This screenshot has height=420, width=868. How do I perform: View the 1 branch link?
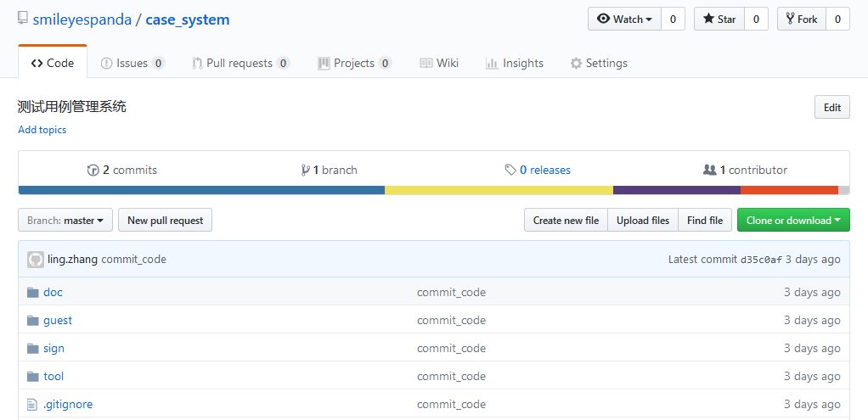click(329, 170)
